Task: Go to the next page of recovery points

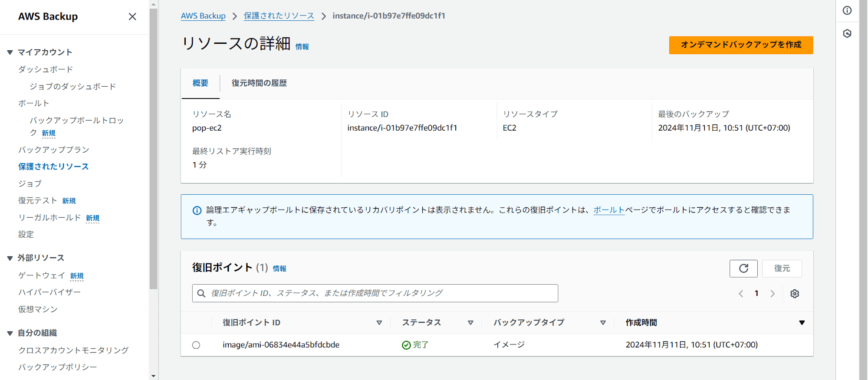Action: pos(773,294)
